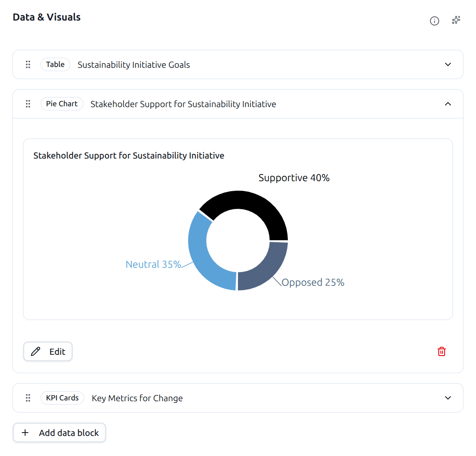Open the info tooltip icon
476x456 pixels.
435,21
